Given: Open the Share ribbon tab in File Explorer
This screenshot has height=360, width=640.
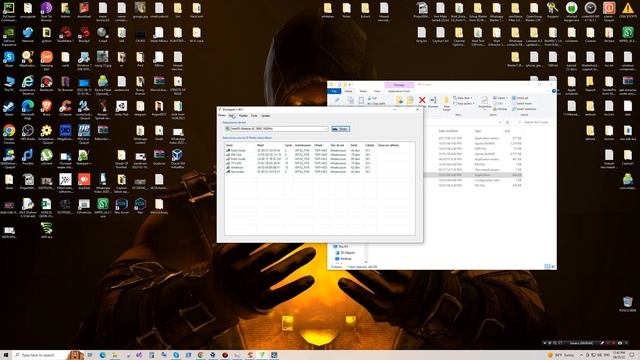Looking at the screenshot, I should coord(363,91).
